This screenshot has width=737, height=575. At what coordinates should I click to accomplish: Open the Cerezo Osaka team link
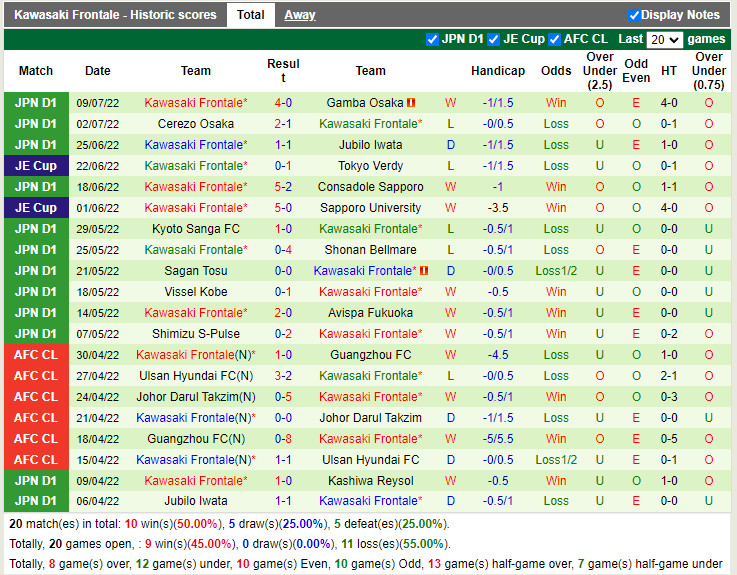(196, 124)
